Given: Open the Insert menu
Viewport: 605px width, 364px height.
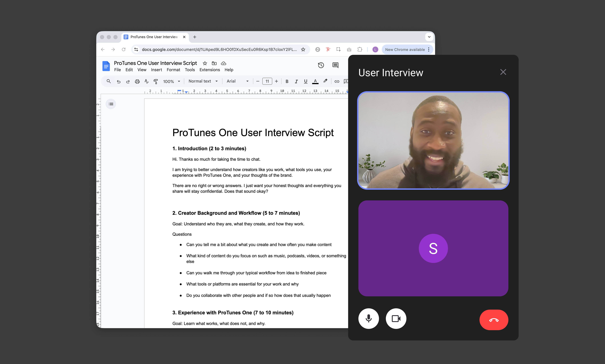Looking at the screenshot, I should click(x=157, y=70).
